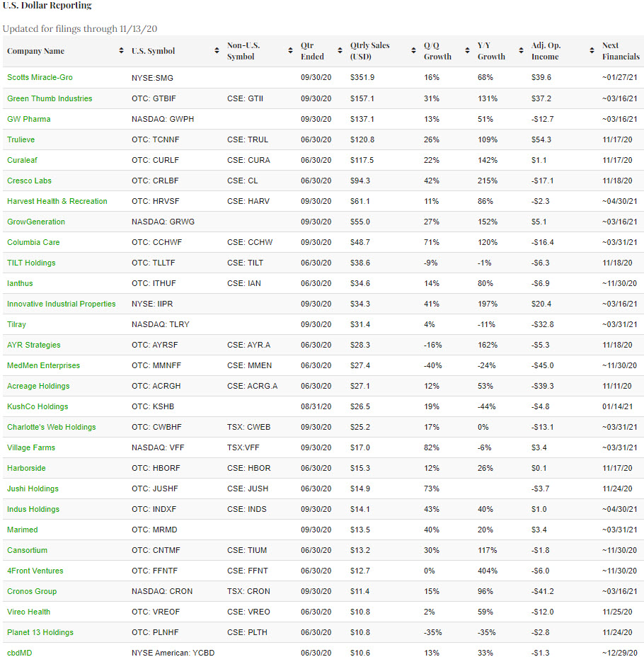Open Planet 13 Holdings link
This screenshot has width=644, height=657.
(x=40, y=632)
